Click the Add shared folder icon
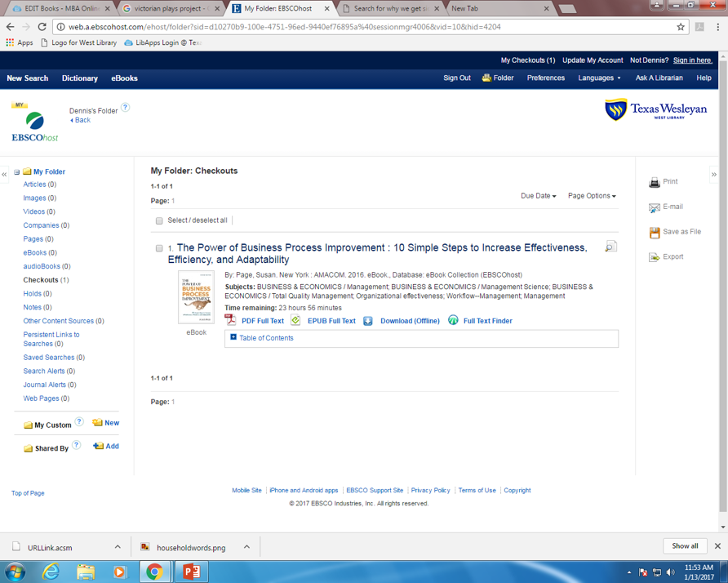This screenshot has width=728, height=583. (x=98, y=446)
